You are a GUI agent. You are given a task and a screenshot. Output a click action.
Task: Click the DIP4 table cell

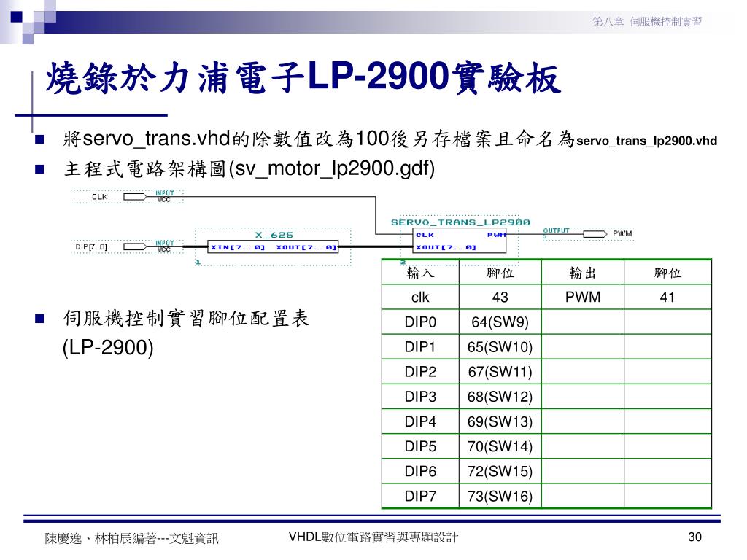pyautogui.click(x=420, y=421)
